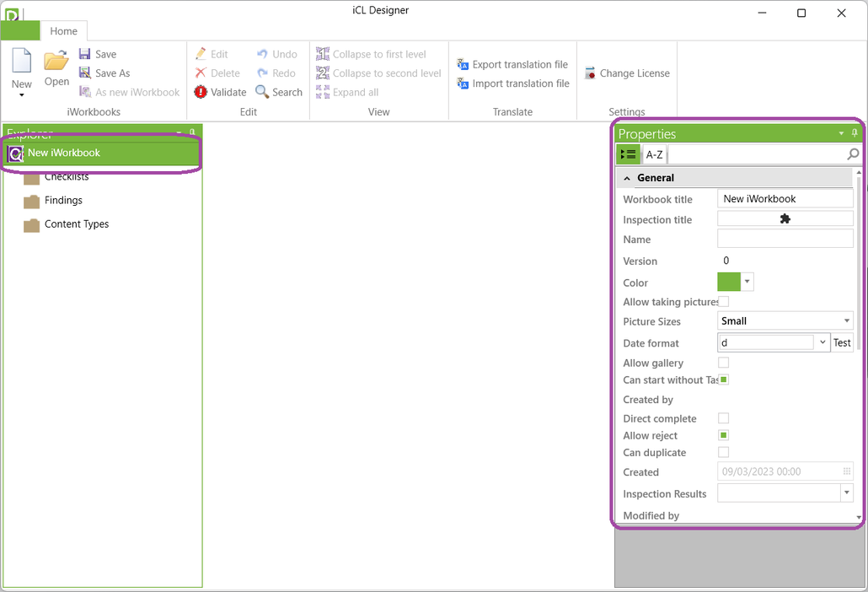Tick the Direct complete checkbox
This screenshot has height=592, width=868.
pos(723,418)
